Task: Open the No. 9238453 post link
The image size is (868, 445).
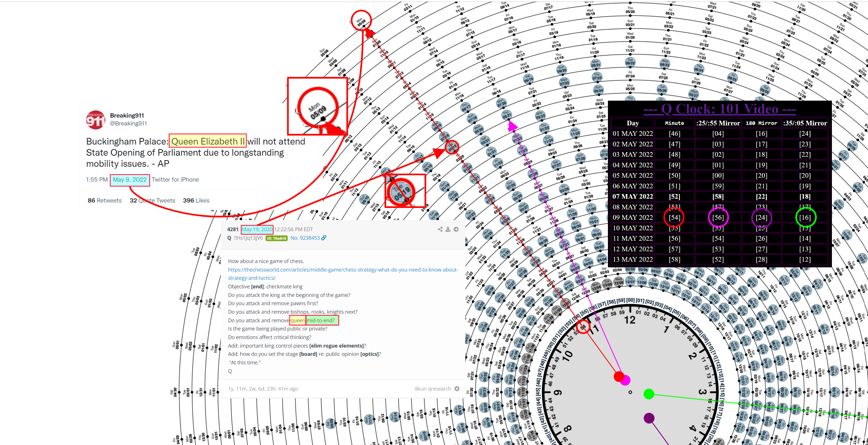Action: tap(305, 238)
